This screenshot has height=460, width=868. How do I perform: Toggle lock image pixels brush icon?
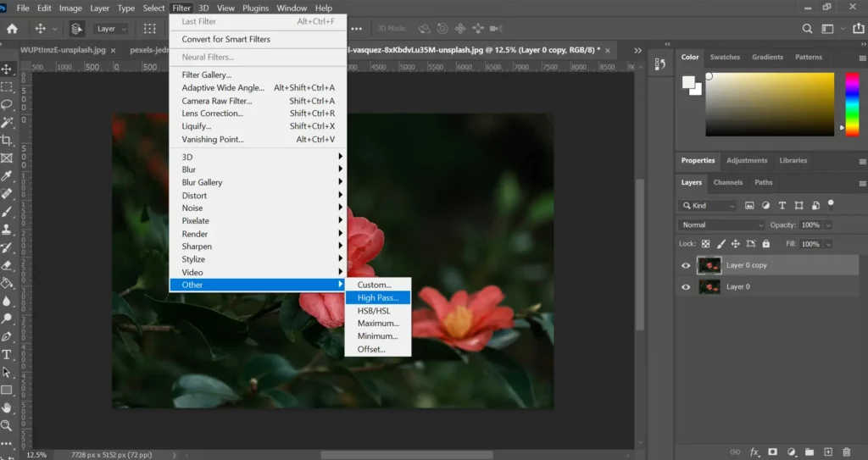pos(721,244)
